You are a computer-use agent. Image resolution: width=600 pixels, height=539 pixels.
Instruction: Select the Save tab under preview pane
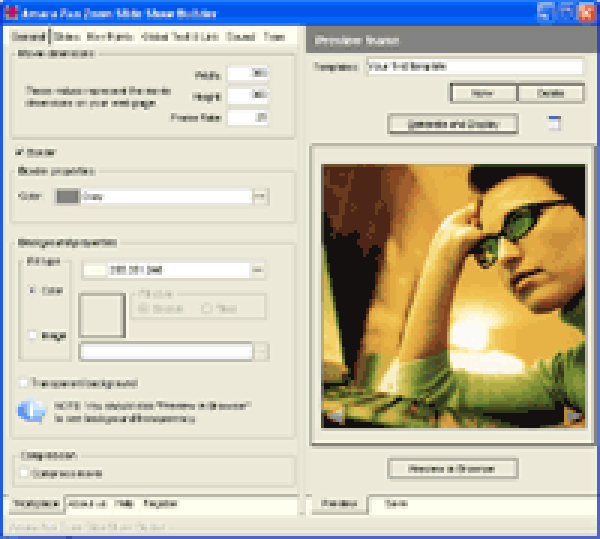pos(396,504)
